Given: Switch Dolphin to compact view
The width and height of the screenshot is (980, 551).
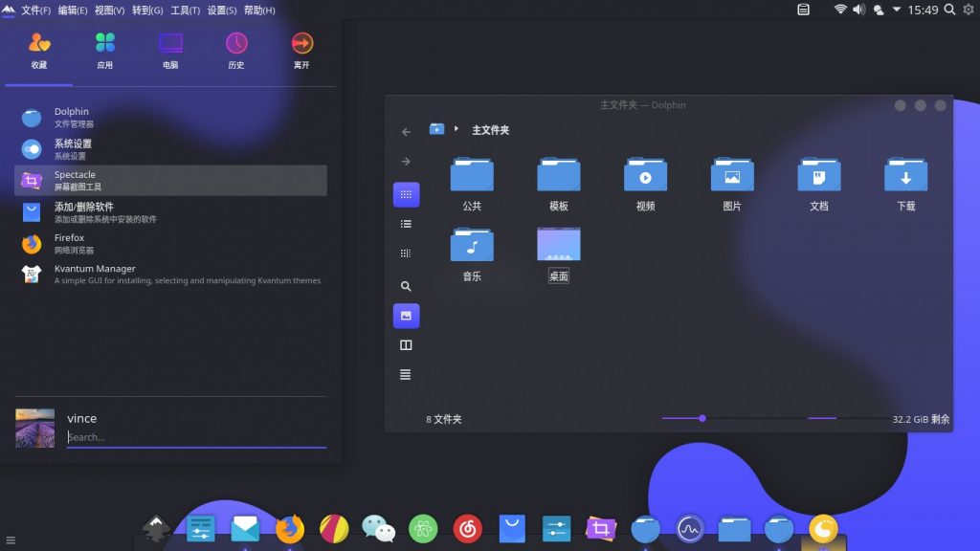Looking at the screenshot, I should click(x=406, y=253).
